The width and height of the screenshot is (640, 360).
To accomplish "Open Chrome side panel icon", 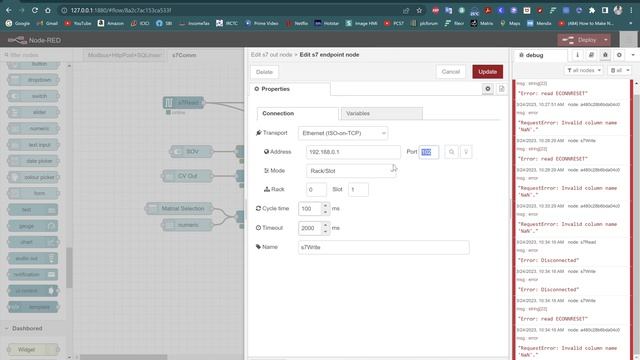I will (x=605, y=10).
